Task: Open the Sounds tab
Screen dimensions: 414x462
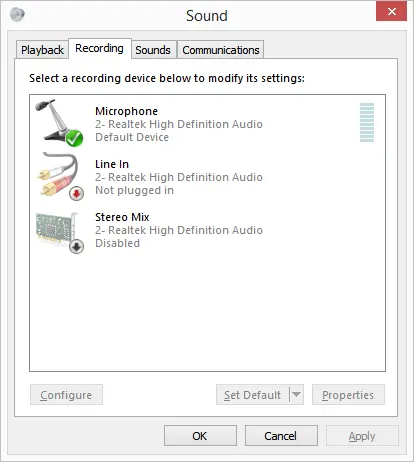Action: (153, 50)
